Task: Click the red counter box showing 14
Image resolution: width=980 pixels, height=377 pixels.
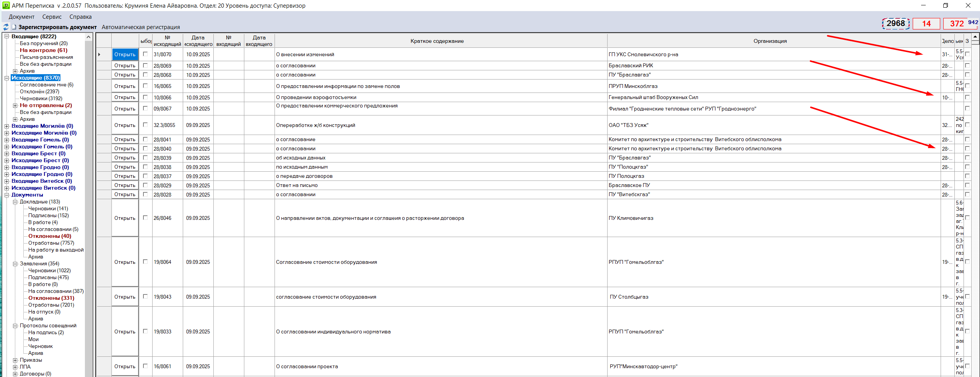Action: coord(926,24)
